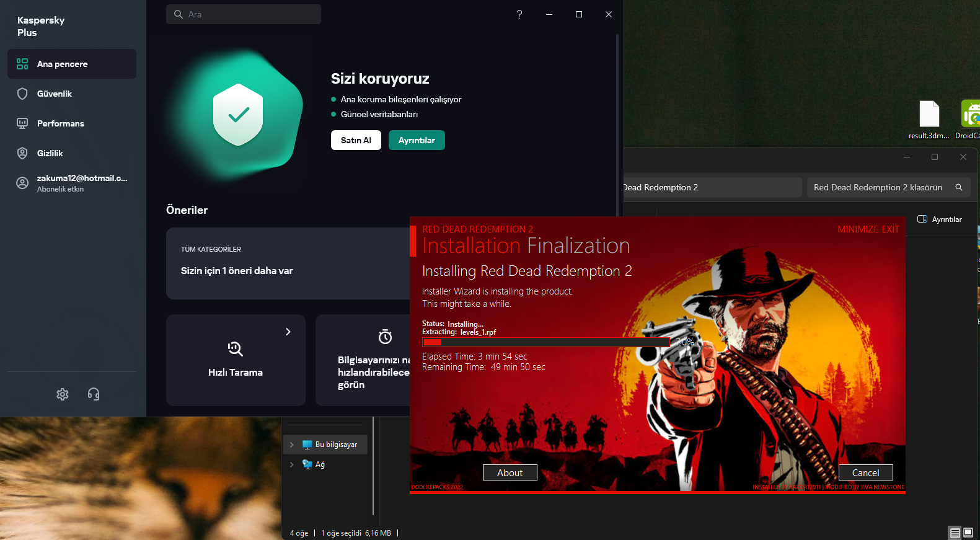Click the 'Elapsed Time: 3 min 54 sec' text
The width and height of the screenshot is (980, 540).
[x=475, y=356]
